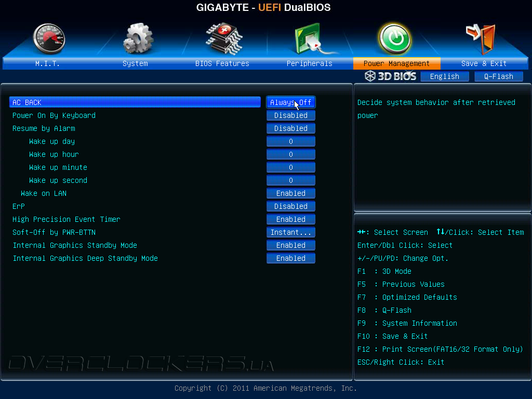This screenshot has height=399, width=532.
Task: Select the Power On By Keyboard label
Action: coord(54,115)
